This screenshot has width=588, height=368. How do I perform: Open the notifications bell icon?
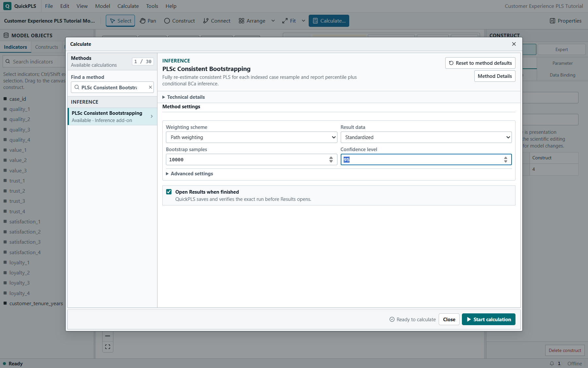point(552,363)
